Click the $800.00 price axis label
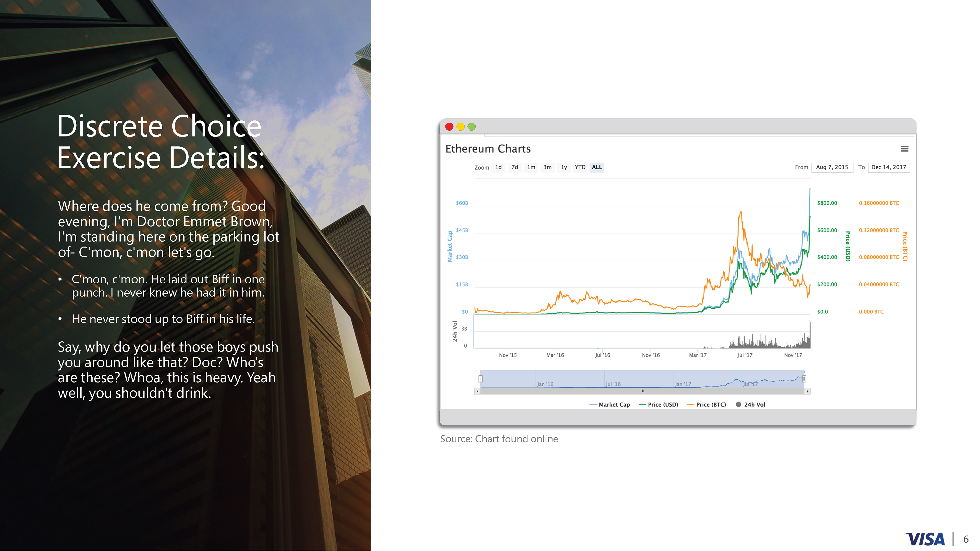Viewport: 980px width, 551px height. coord(827,203)
